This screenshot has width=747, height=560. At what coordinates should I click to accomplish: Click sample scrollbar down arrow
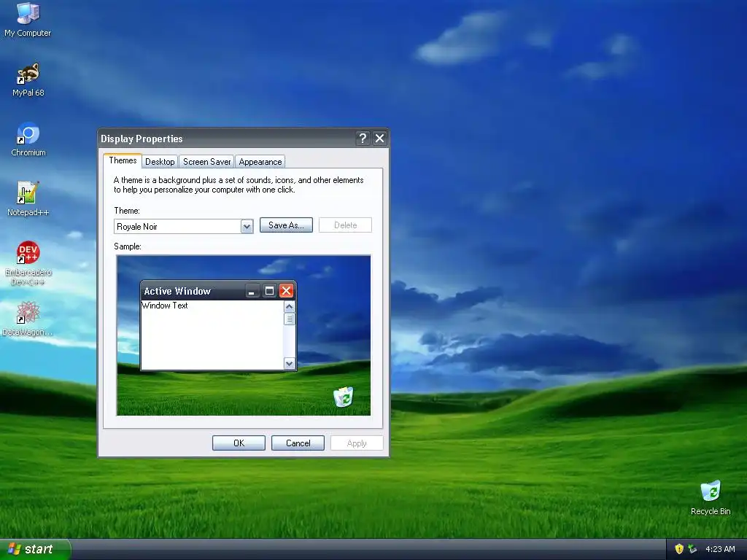pos(289,364)
